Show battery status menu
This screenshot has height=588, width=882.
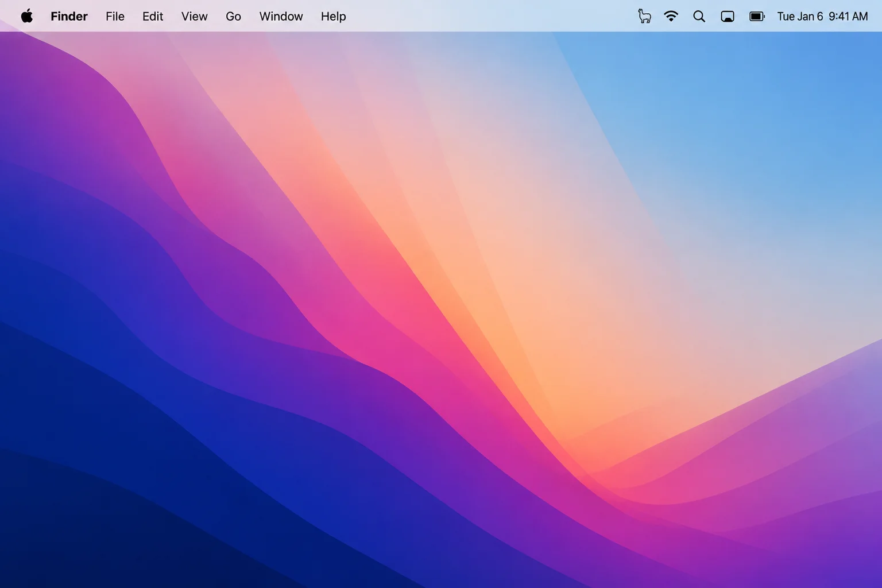757,16
